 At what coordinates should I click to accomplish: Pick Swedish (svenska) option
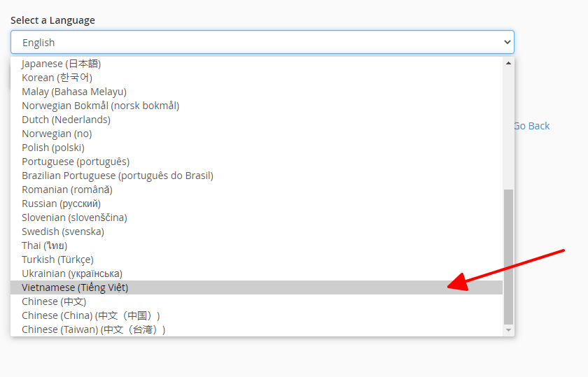point(63,232)
